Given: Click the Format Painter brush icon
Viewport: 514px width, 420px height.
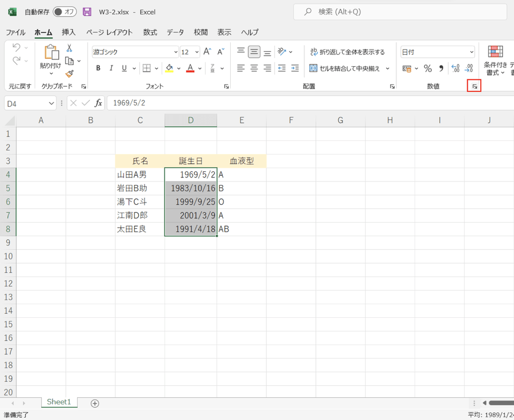Looking at the screenshot, I should click(69, 74).
